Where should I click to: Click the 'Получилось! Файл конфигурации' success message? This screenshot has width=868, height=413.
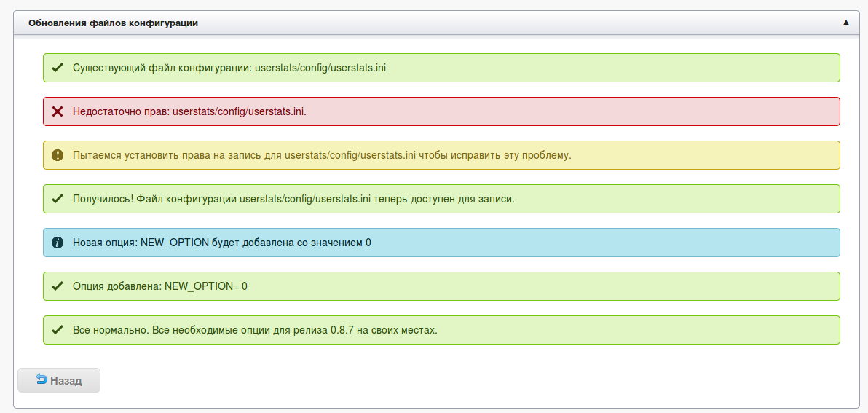(x=441, y=199)
